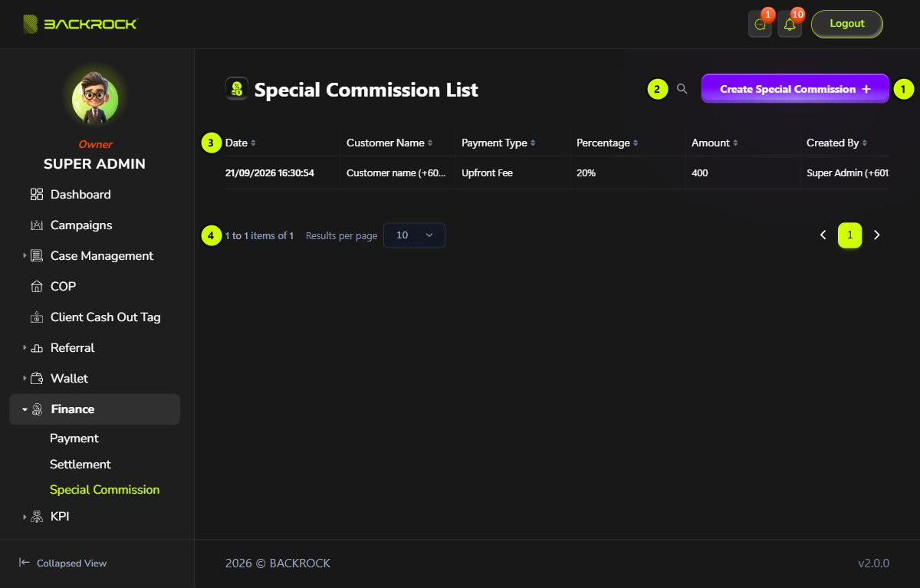Switch to Collapsed View
Screen dimensions: 920x588
coord(63,563)
